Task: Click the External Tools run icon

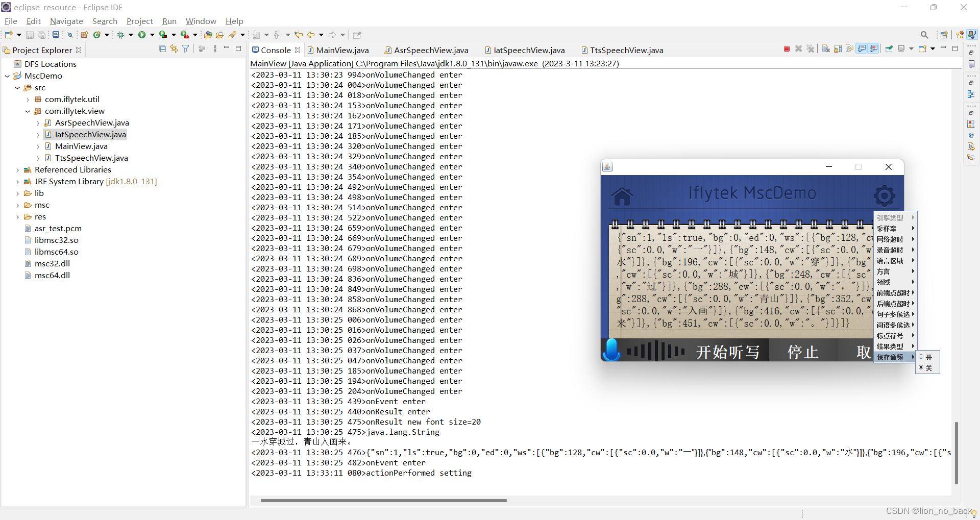Action: click(185, 35)
